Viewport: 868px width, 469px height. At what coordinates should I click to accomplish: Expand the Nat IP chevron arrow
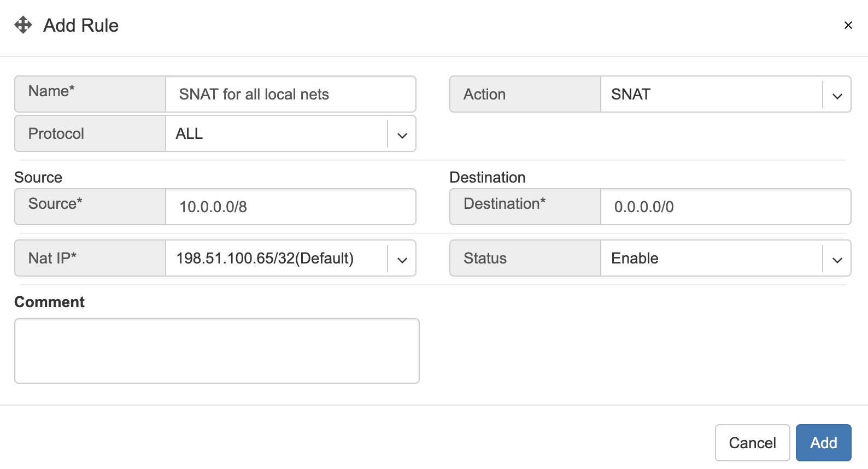(402, 259)
